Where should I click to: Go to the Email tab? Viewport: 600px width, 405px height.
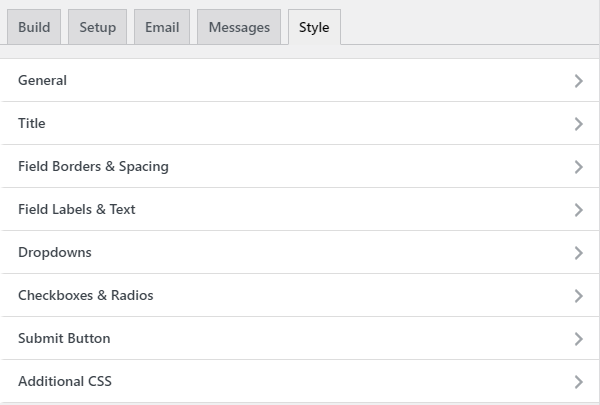tap(161, 27)
